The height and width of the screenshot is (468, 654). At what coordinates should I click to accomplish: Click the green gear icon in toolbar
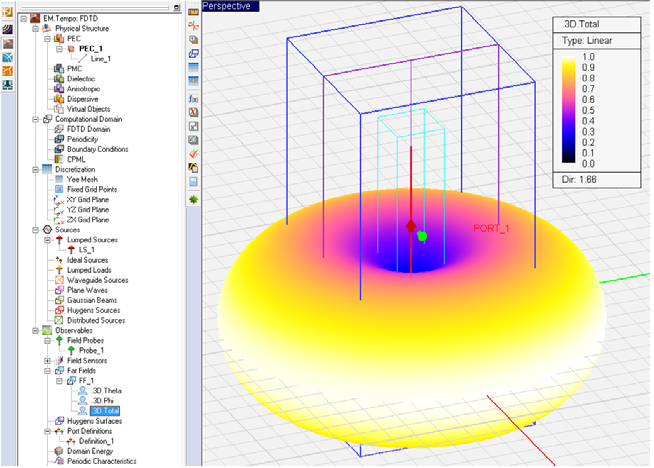click(193, 199)
